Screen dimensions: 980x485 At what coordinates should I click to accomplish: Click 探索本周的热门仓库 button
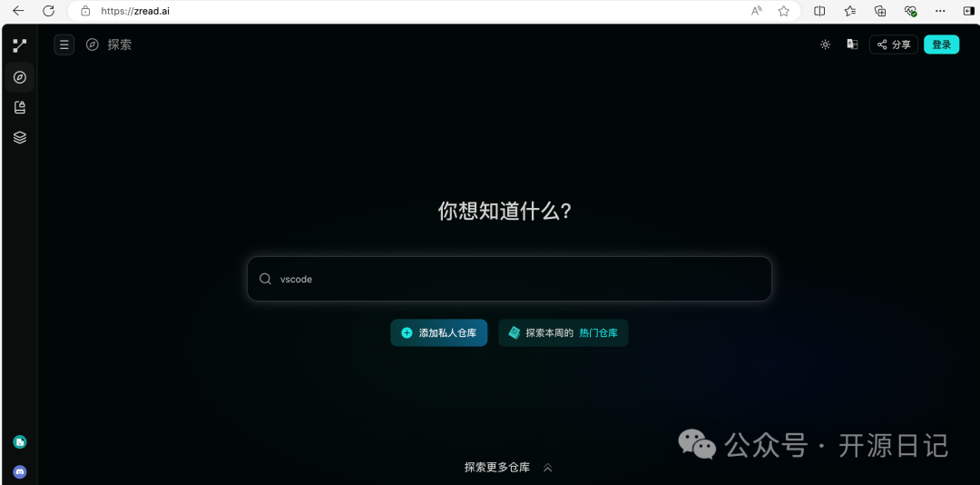tap(563, 333)
